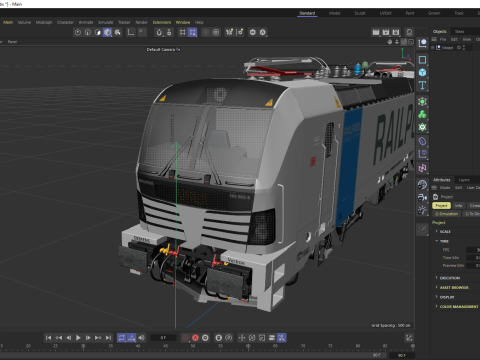This screenshot has width=480, height=360.
Task: Toggle the sound speaker button in timeline
Action: pyautogui.click(x=142, y=338)
